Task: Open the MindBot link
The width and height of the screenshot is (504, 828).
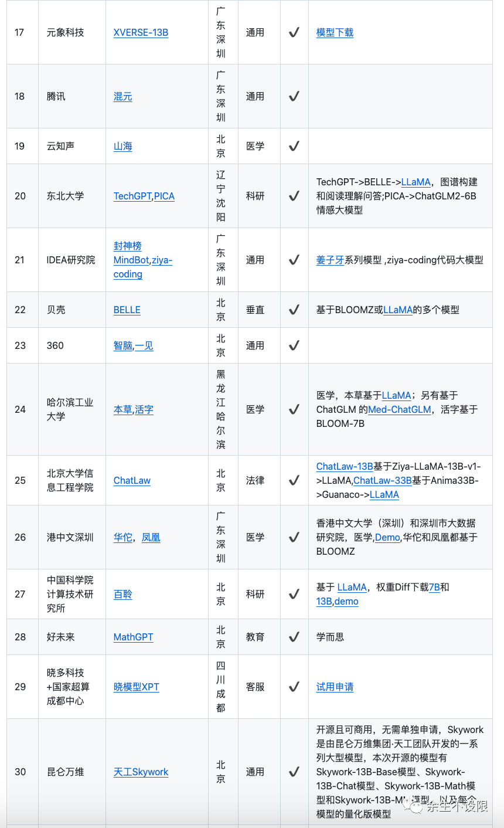Action: [131, 260]
